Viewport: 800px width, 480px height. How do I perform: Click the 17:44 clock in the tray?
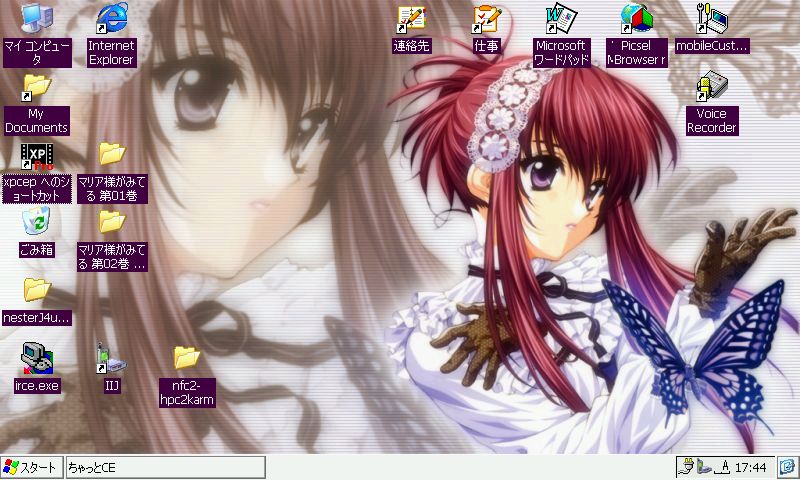(751, 468)
